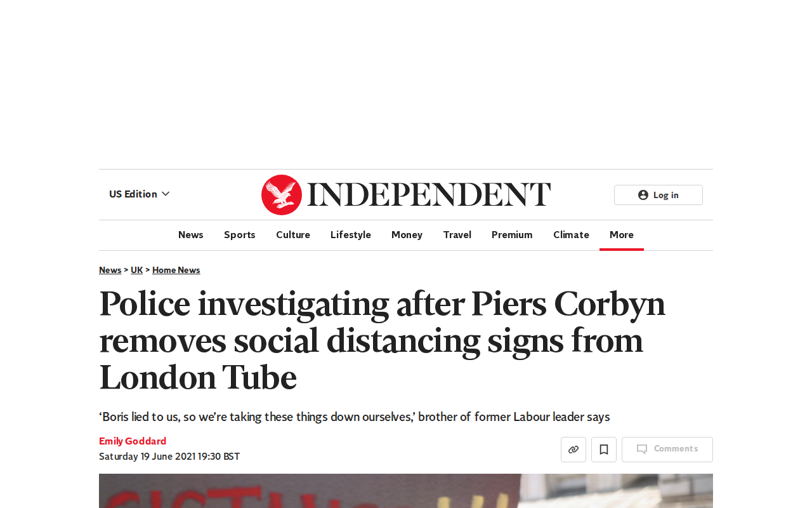
Task: Expand the US Edition chevron arrow
Action: [x=166, y=194]
